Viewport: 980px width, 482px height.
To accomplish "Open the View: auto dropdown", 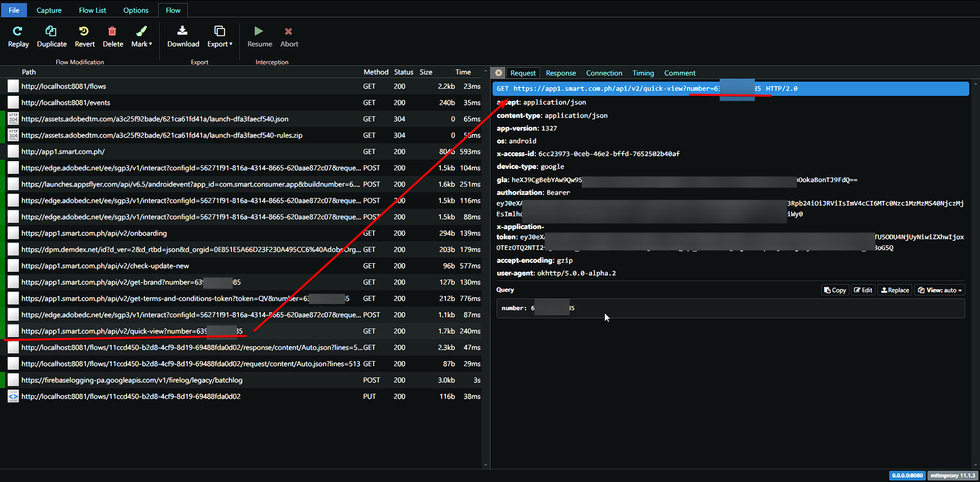I will (940, 290).
